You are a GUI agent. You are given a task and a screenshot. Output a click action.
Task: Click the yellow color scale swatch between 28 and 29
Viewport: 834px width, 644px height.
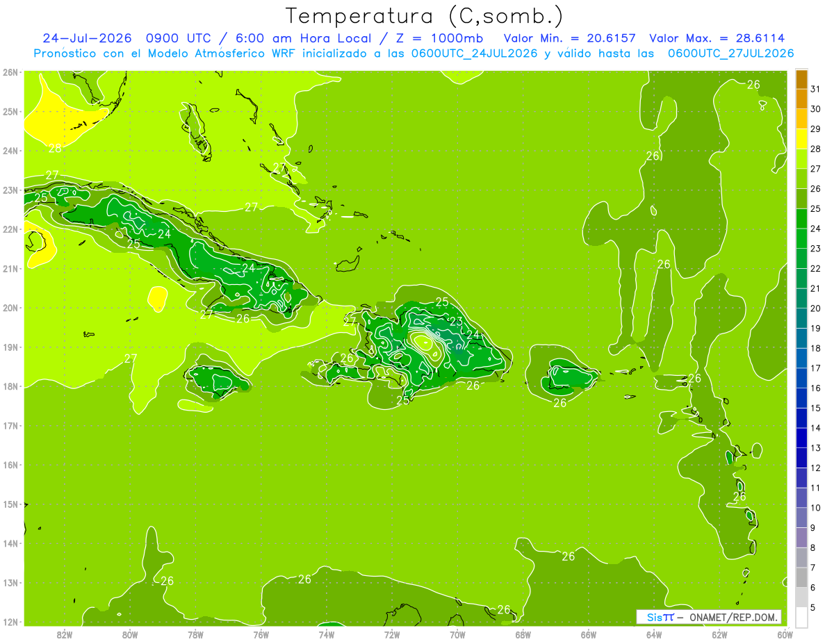(x=801, y=139)
